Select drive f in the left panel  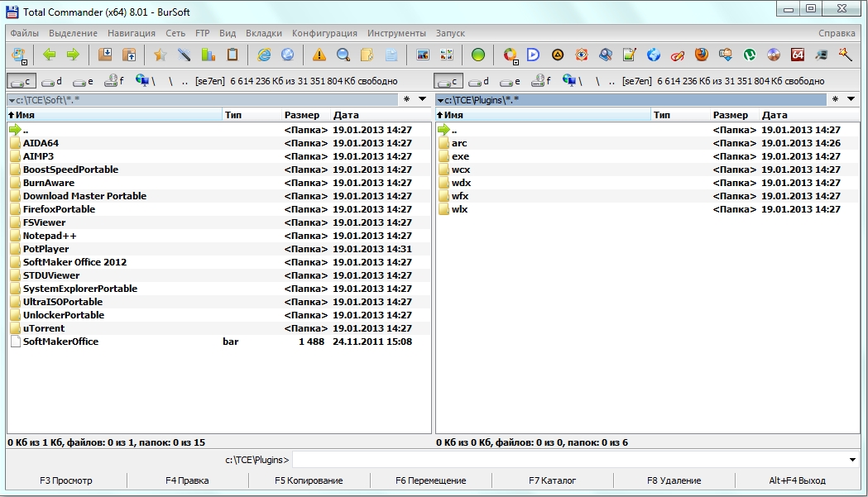point(114,81)
